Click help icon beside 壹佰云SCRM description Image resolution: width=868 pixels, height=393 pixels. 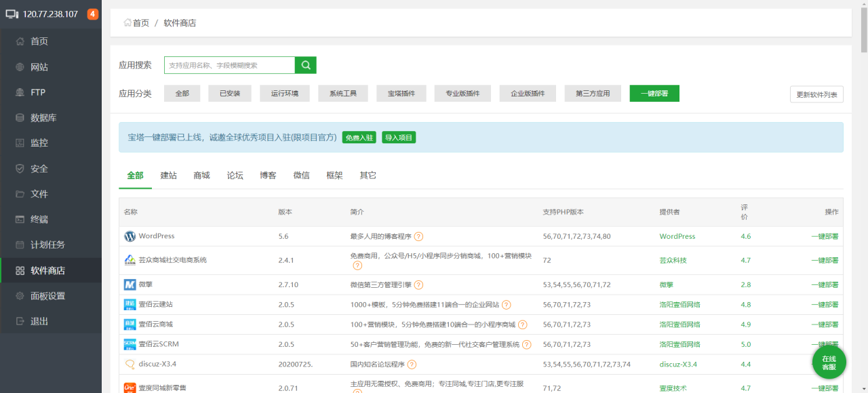(x=527, y=345)
